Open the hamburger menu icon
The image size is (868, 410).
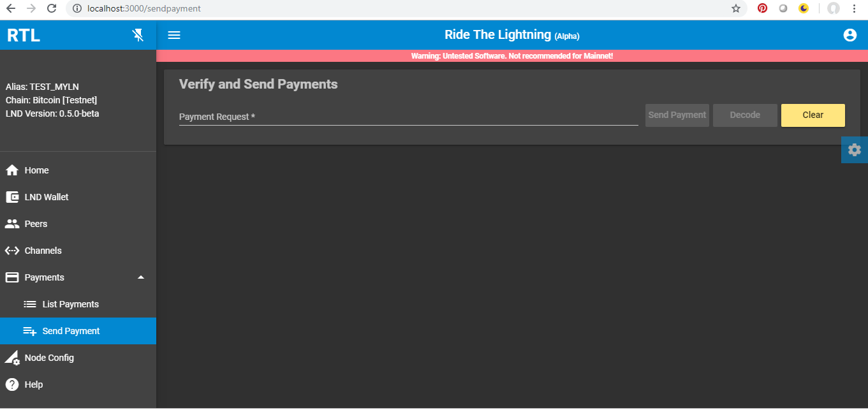click(x=174, y=35)
